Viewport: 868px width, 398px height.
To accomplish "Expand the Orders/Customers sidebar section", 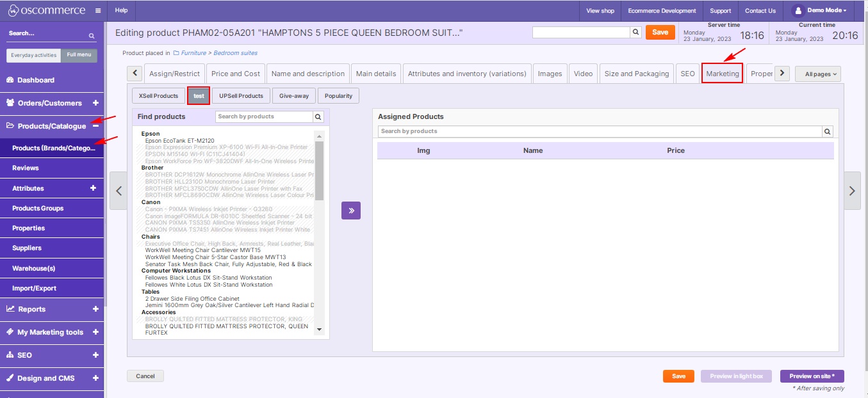I will pos(95,103).
